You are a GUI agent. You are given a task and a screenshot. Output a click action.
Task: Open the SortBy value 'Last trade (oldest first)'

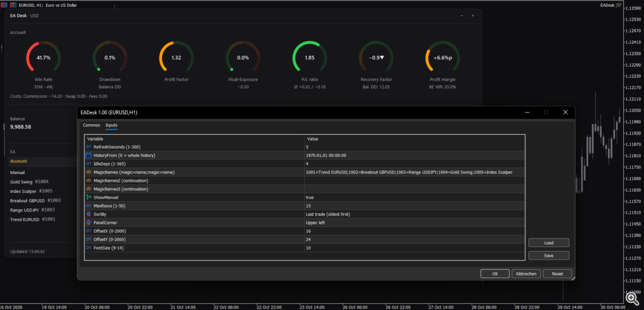[x=414, y=214]
